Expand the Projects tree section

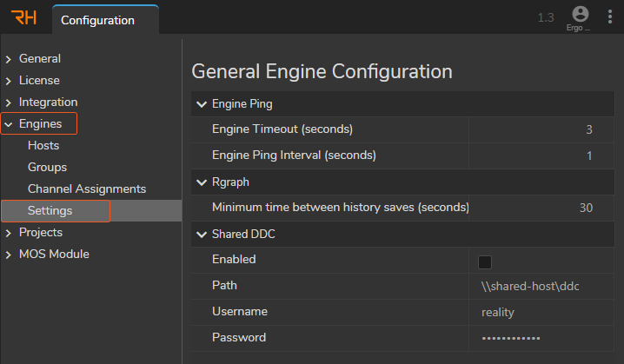tap(9, 233)
